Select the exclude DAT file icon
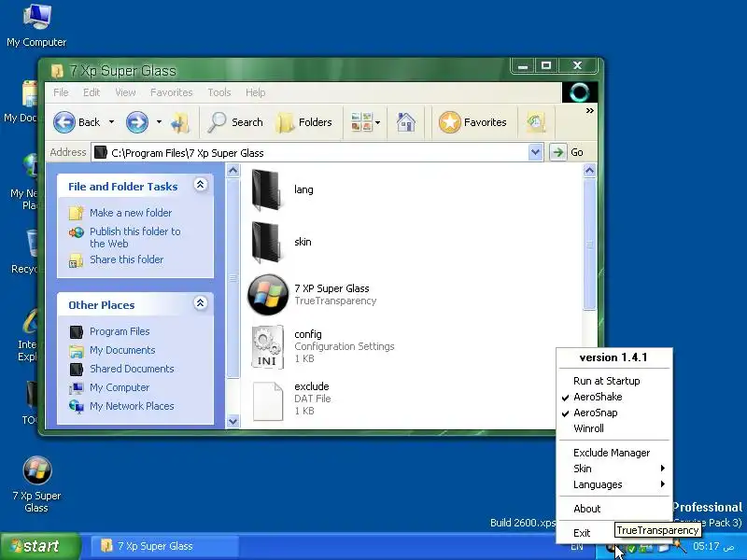 [268, 401]
